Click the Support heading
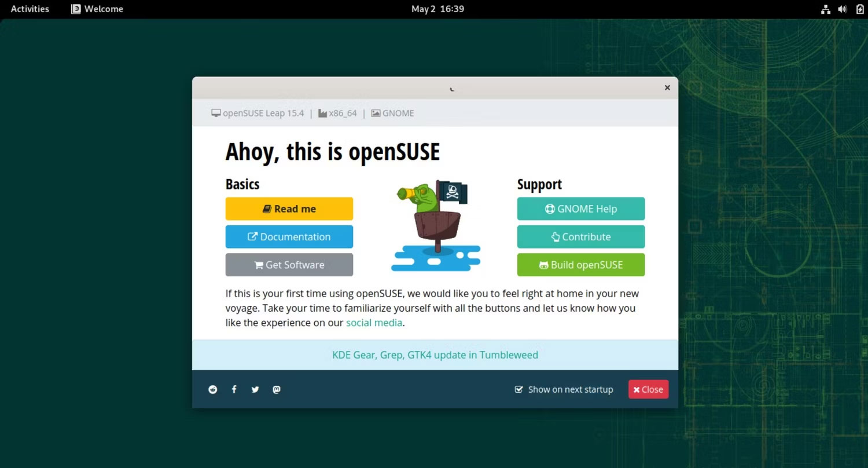This screenshot has height=468, width=868. coord(539,184)
